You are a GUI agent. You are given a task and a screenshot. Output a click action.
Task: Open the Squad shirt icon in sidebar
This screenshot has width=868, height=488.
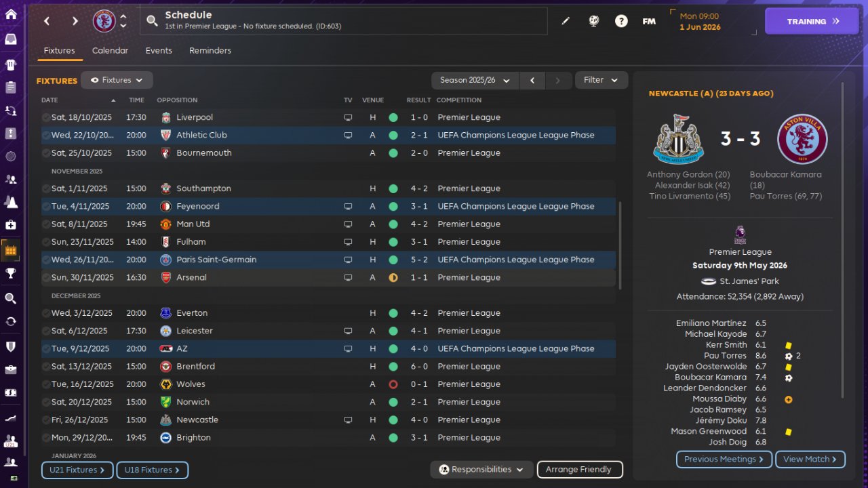pos(11,65)
